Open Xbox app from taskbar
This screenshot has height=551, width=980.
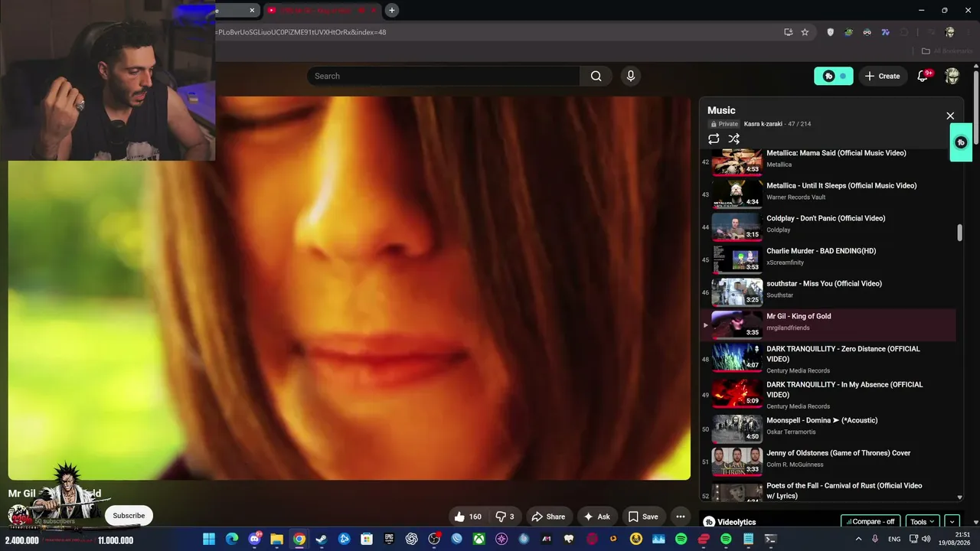coord(479,539)
